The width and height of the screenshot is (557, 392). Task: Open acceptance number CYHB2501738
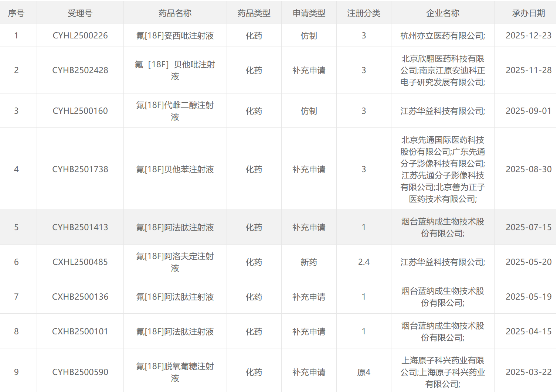tap(80, 169)
